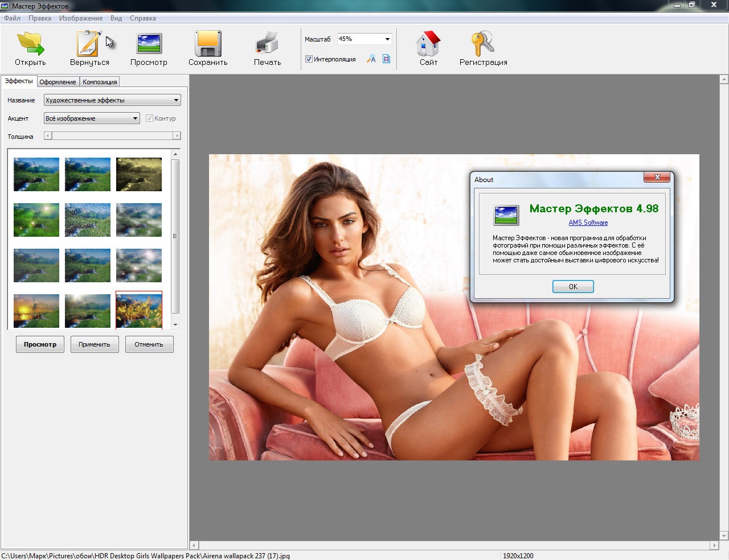Screen dimensions: 729x560
Task: Click the Толщина slider track
Action: point(112,136)
